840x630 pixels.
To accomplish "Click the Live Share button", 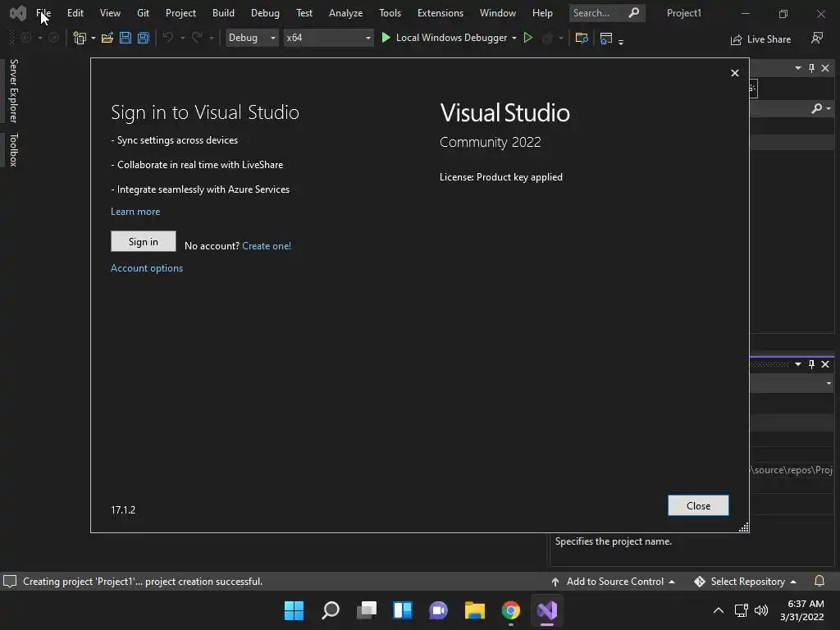I will point(760,39).
